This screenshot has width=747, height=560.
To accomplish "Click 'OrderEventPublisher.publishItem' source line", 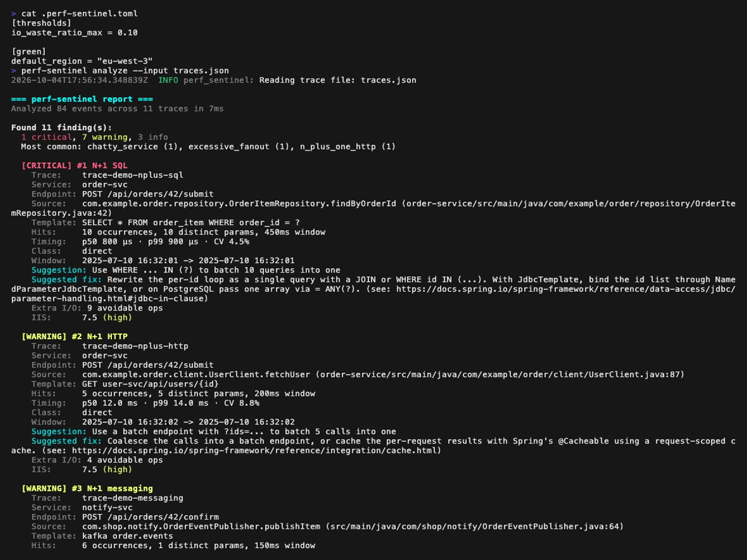I will point(352,526).
